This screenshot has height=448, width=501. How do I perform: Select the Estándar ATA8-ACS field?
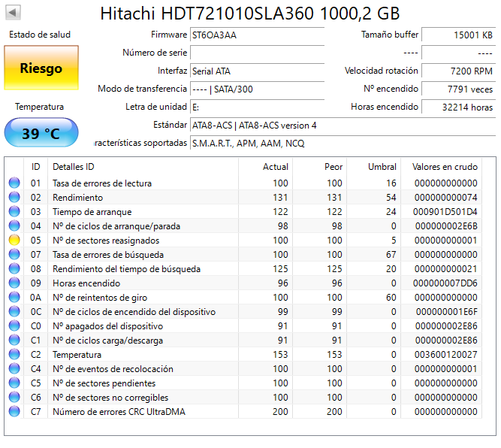click(x=343, y=126)
